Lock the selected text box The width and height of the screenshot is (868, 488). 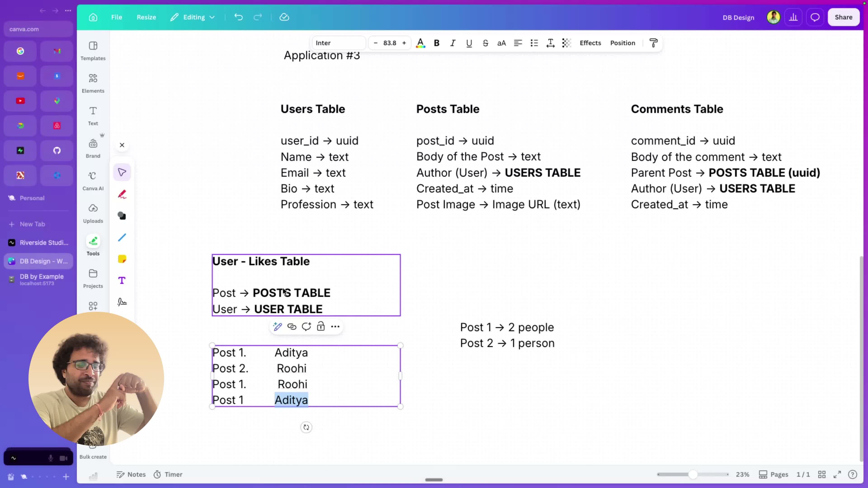pyautogui.click(x=321, y=326)
